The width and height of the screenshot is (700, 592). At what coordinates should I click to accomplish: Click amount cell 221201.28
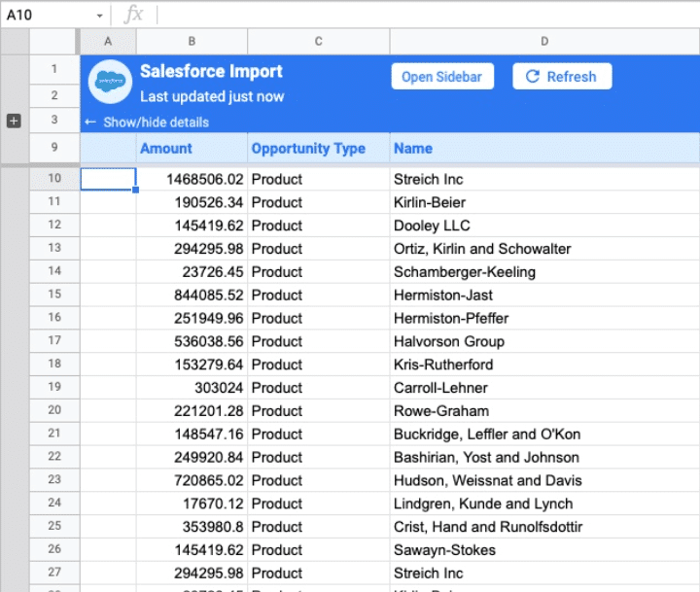click(192, 411)
